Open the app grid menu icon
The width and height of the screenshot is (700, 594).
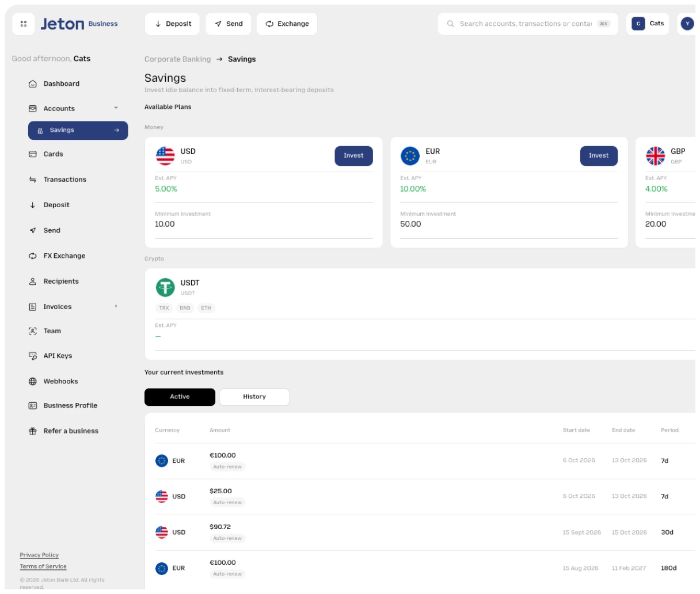24,24
